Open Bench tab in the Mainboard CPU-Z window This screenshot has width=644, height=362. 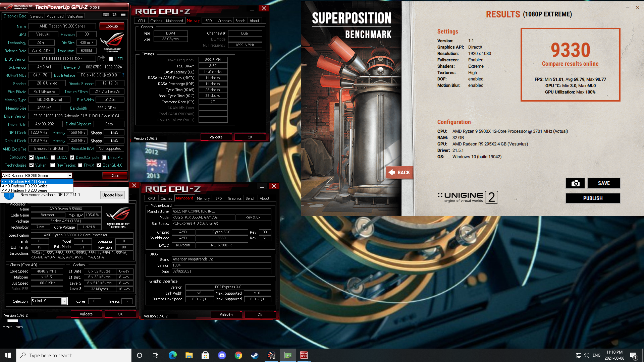250,198
